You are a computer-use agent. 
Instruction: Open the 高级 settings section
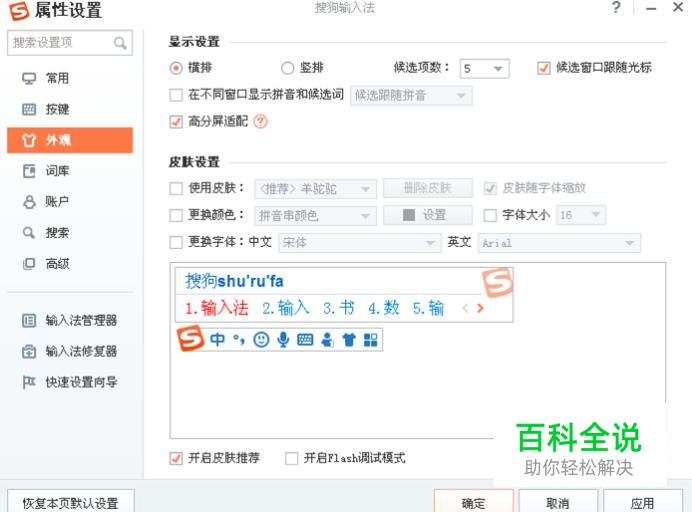tap(70, 264)
